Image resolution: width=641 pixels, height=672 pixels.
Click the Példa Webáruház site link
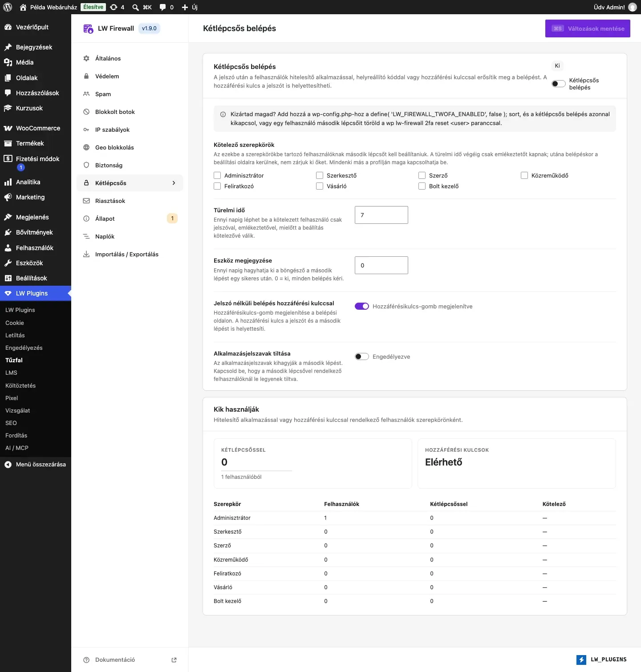[49, 7]
